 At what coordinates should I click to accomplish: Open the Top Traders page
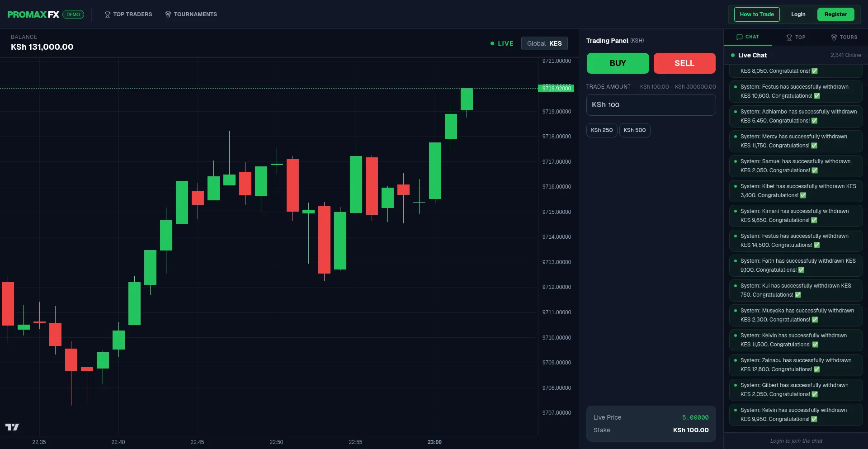(x=128, y=14)
